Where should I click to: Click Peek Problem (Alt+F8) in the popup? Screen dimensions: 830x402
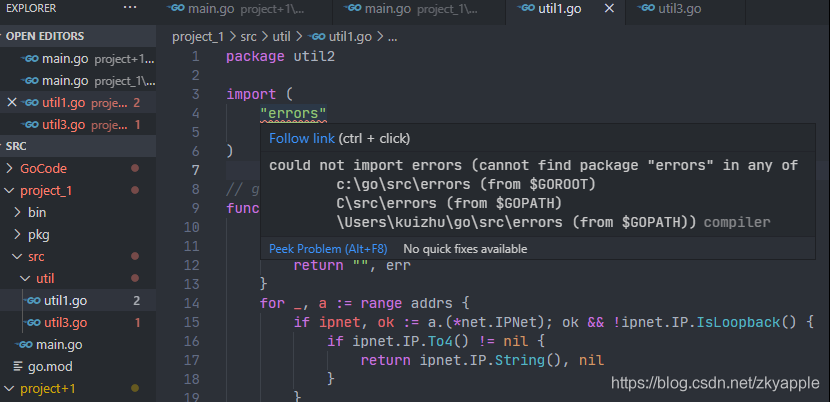pyautogui.click(x=328, y=248)
